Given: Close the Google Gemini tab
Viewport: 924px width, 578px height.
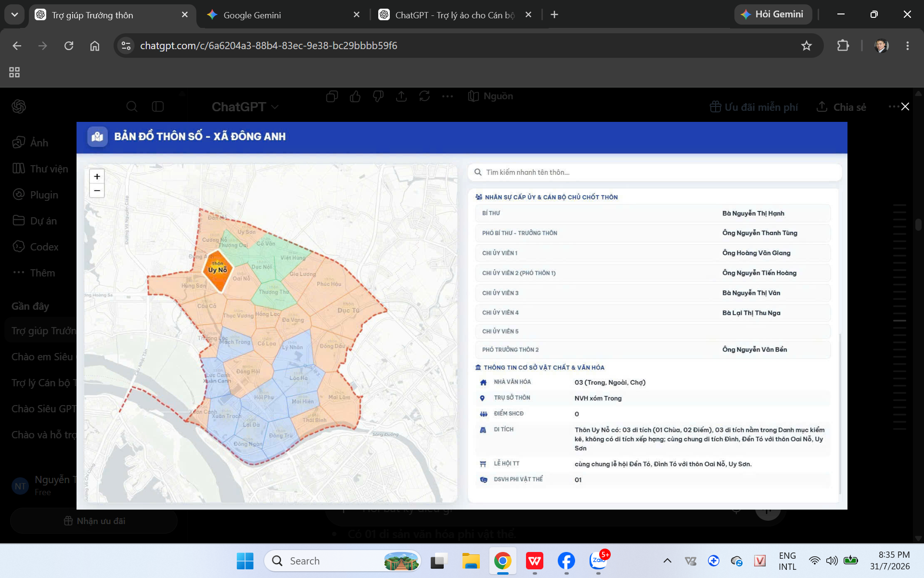Looking at the screenshot, I should pos(357,15).
